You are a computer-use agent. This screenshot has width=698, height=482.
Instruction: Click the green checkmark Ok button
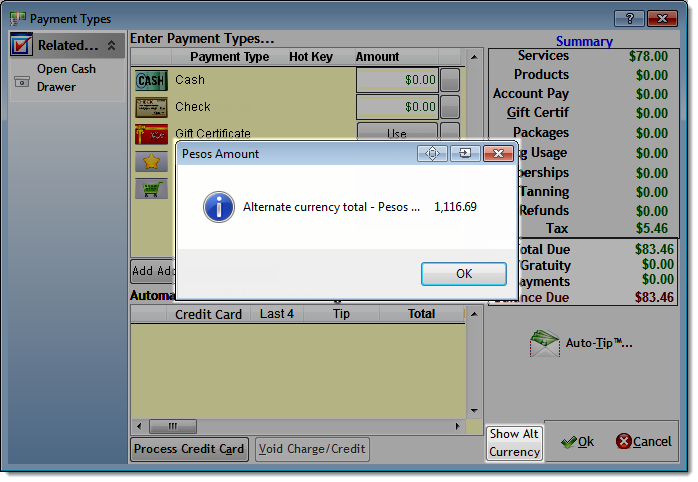[577, 442]
